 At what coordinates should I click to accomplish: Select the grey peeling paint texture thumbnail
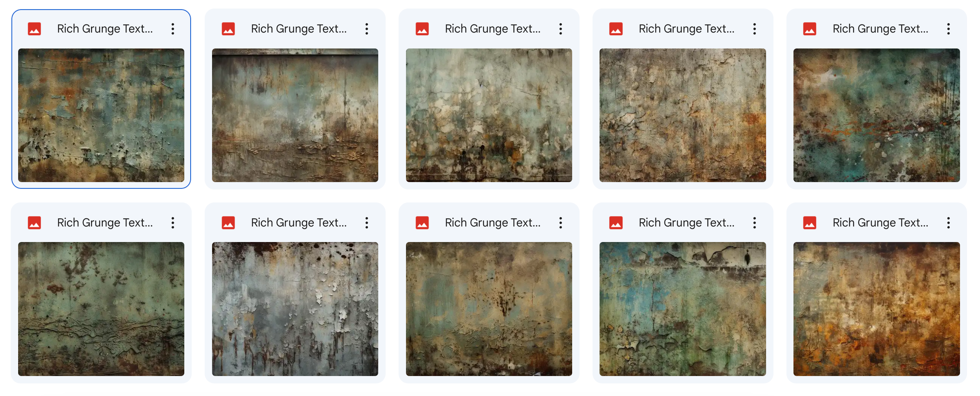295,309
